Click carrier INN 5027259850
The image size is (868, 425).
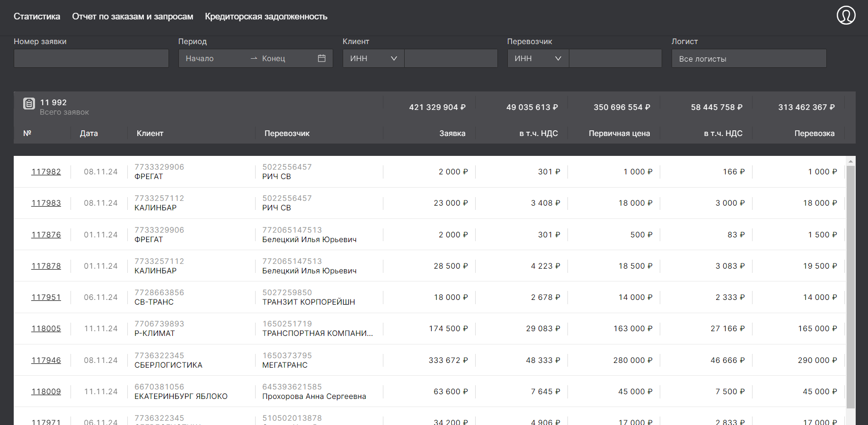coord(287,292)
